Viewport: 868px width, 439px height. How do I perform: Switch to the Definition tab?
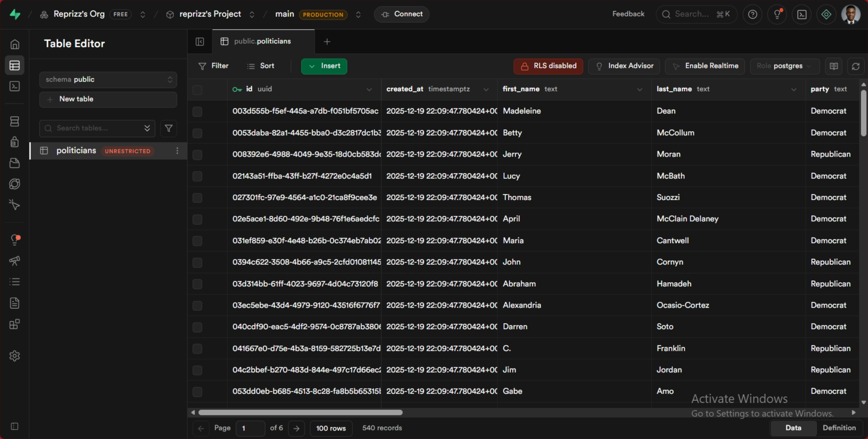point(839,428)
